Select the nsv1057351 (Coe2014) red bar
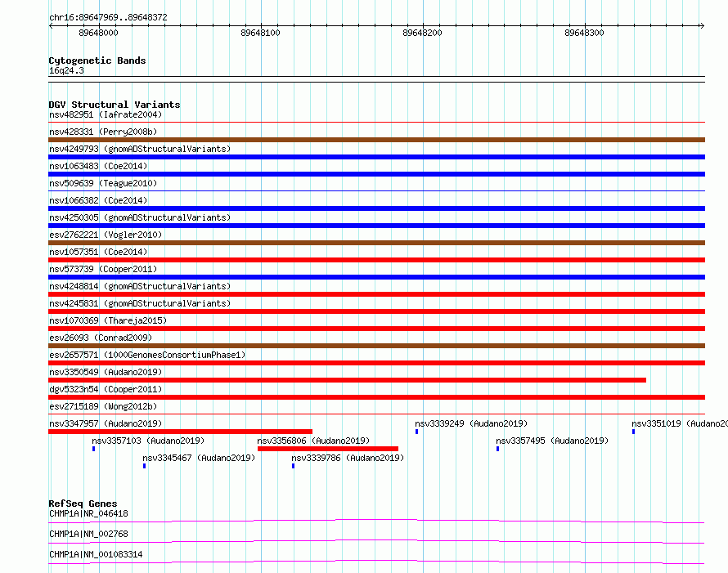 tap(376, 260)
